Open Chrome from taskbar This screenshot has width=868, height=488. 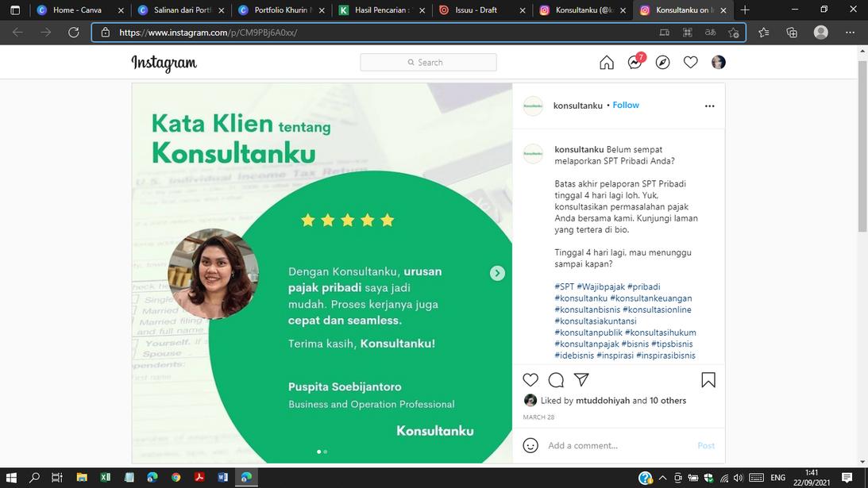click(x=176, y=478)
